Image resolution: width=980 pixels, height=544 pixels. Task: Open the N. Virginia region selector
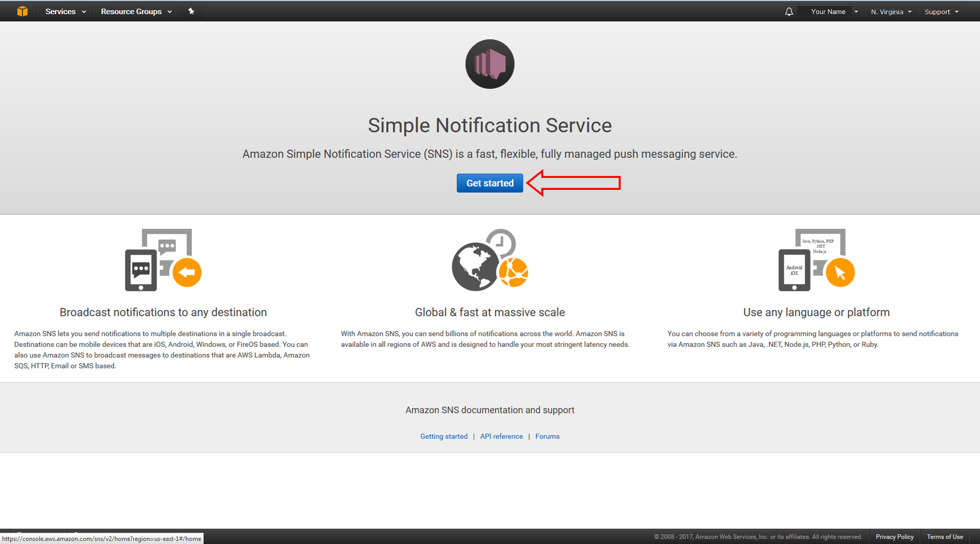890,12
